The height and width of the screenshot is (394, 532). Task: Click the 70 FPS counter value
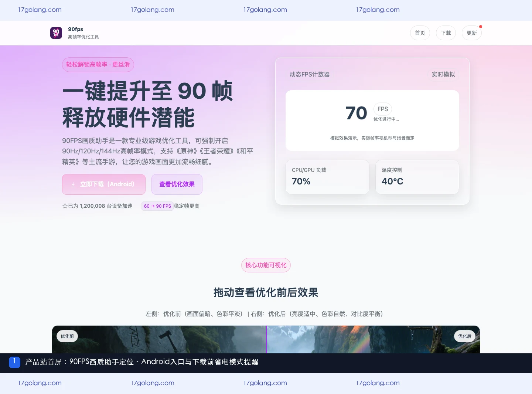click(357, 113)
